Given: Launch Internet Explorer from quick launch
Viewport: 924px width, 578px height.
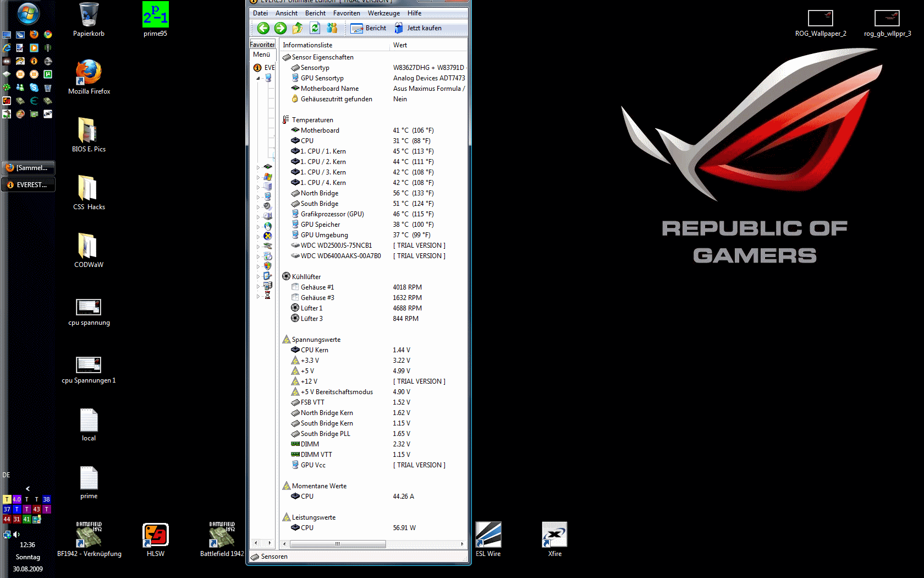Looking at the screenshot, I should tap(7, 48).
